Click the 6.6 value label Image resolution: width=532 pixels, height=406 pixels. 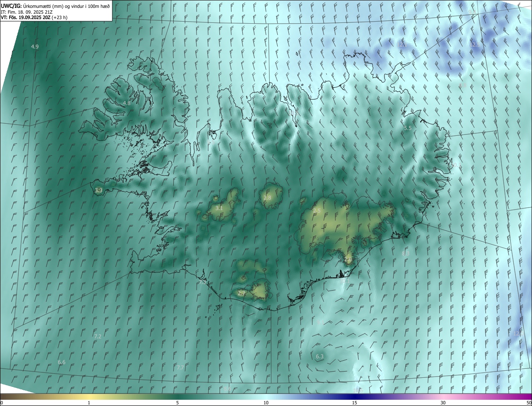[x=62, y=362]
